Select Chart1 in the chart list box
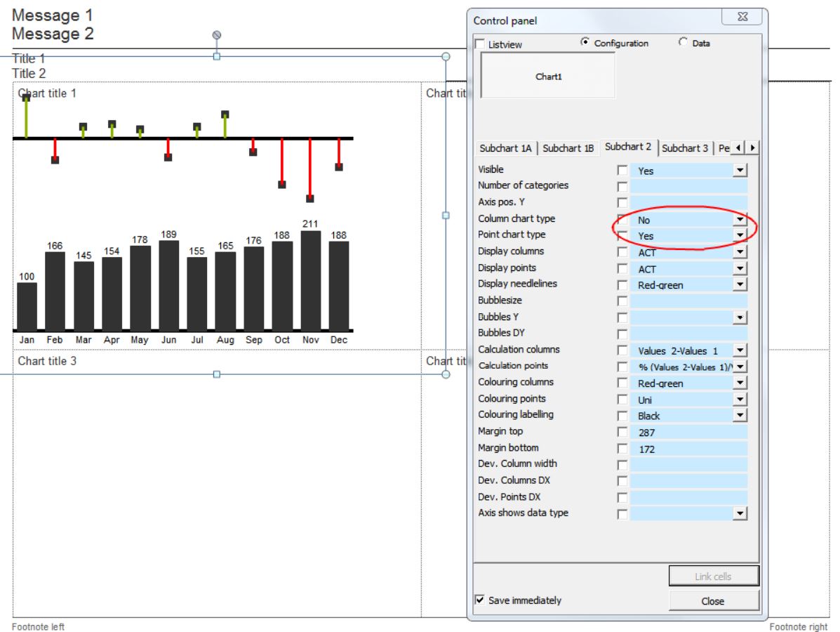This screenshot has height=632, width=840. coord(549,77)
